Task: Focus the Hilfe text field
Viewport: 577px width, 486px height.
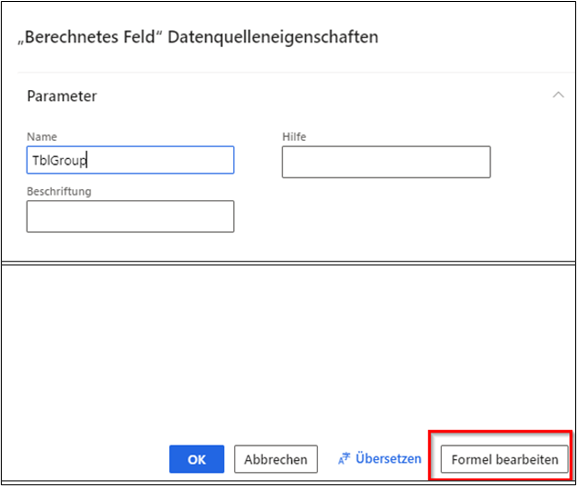Action: click(x=386, y=162)
